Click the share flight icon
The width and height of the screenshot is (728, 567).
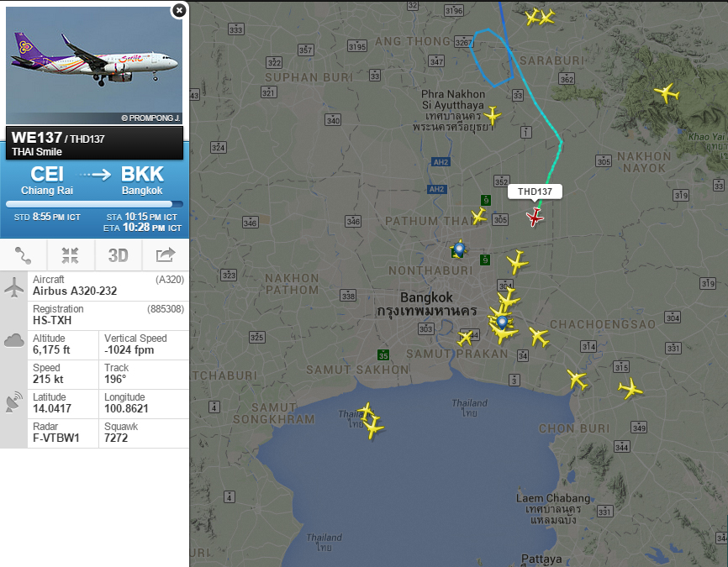(166, 255)
